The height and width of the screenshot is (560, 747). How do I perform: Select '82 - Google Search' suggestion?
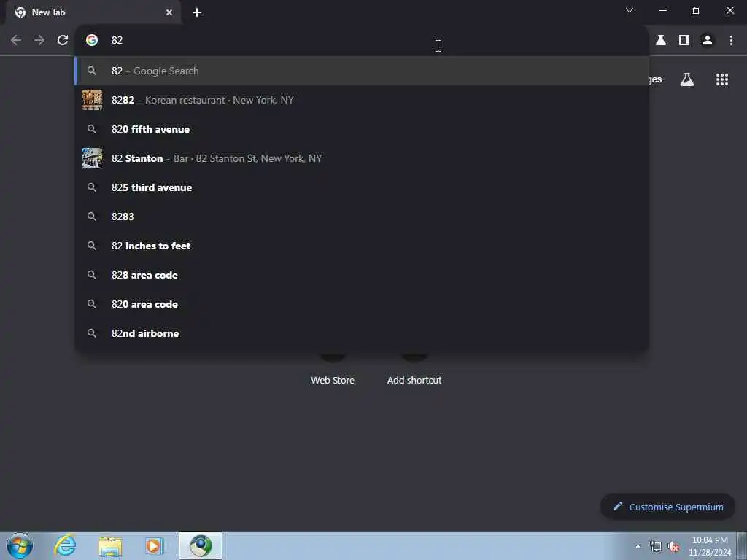pos(362,71)
